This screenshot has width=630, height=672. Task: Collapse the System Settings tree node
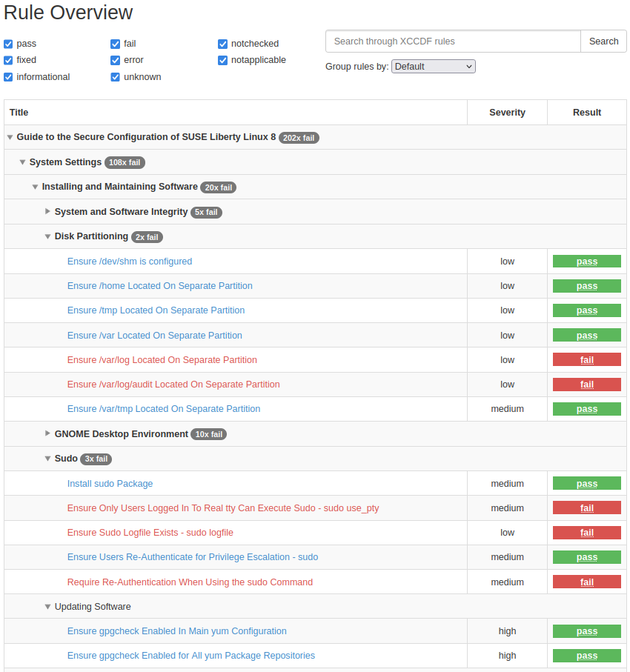[x=22, y=162]
